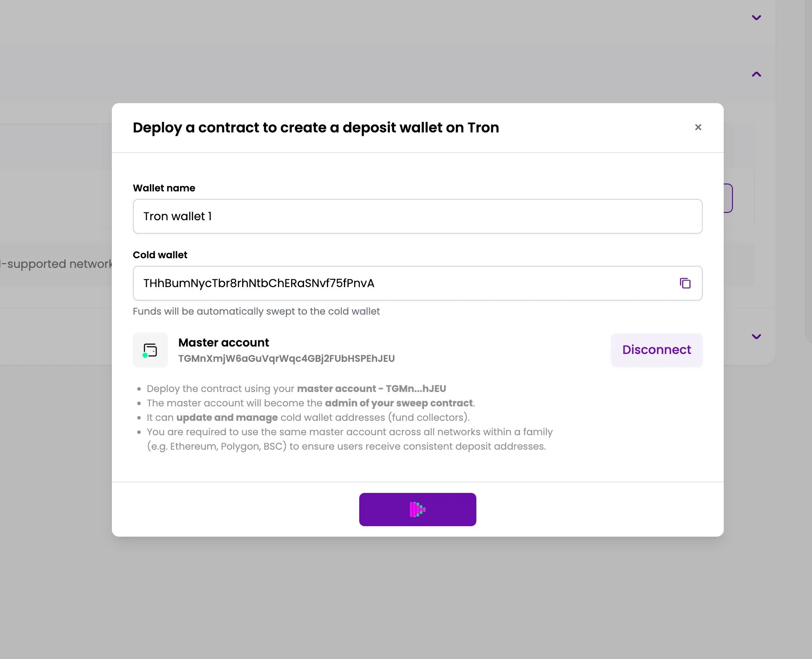The width and height of the screenshot is (812, 659).
Task: Copy the cold wallet address
Action: click(685, 283)
